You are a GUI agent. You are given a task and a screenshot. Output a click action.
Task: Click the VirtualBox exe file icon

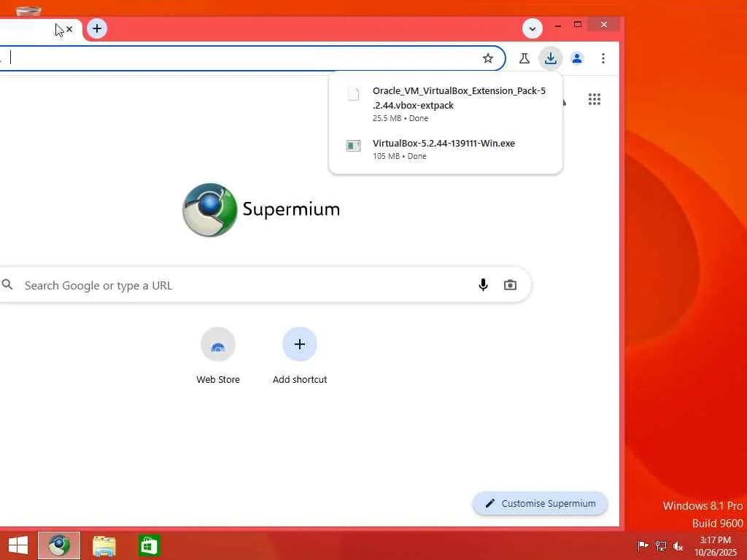pyautogui.click(x=354, y=145)
